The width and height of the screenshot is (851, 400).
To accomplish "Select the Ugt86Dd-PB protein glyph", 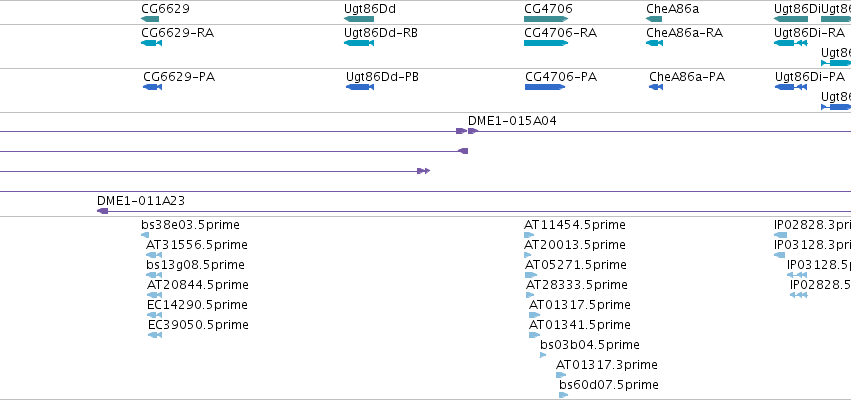I will point(360,87).
